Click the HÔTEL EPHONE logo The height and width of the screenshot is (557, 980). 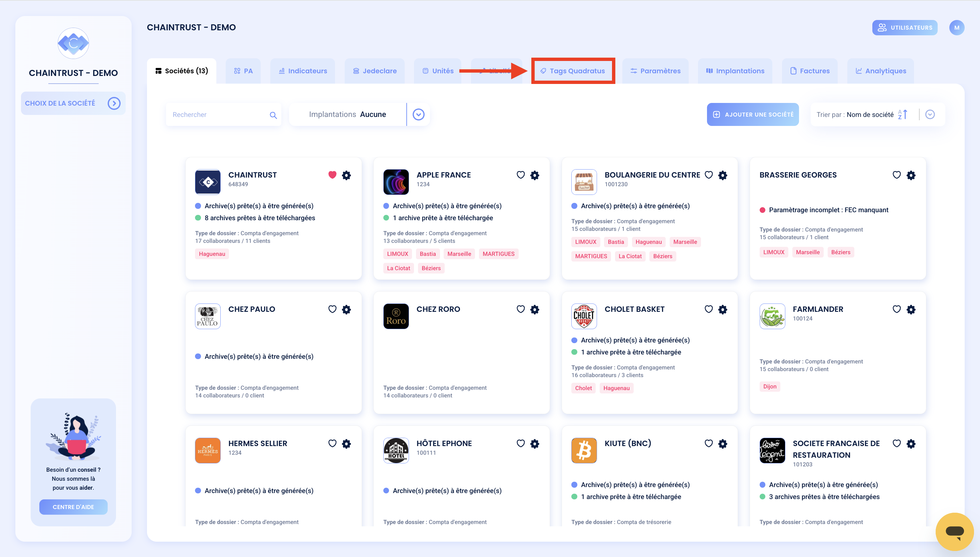(x=396, y=451)
